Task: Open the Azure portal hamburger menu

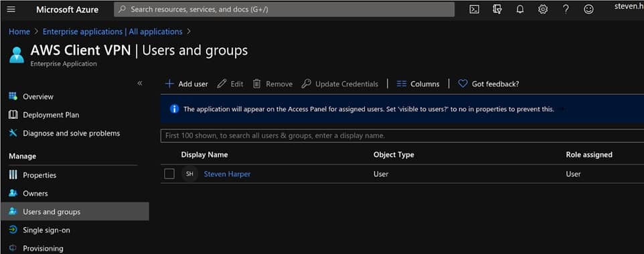Action: click(x=11, y=9)
